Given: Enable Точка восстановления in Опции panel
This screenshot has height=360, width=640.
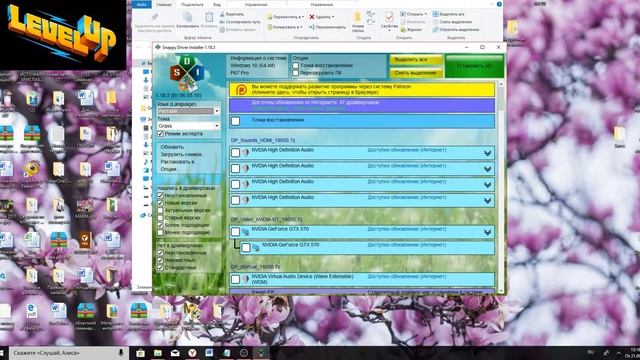Looking at the screenshot, I should coord(296,65).
